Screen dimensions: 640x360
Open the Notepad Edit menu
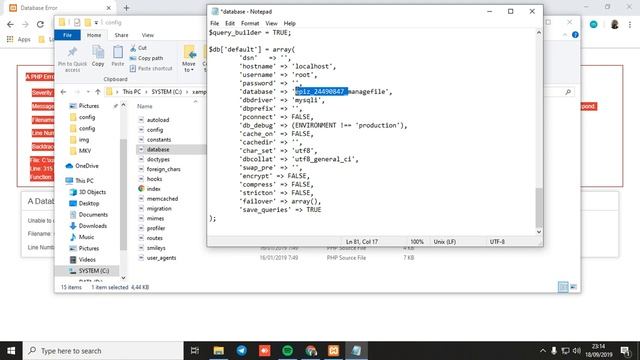tap(230, 23)
